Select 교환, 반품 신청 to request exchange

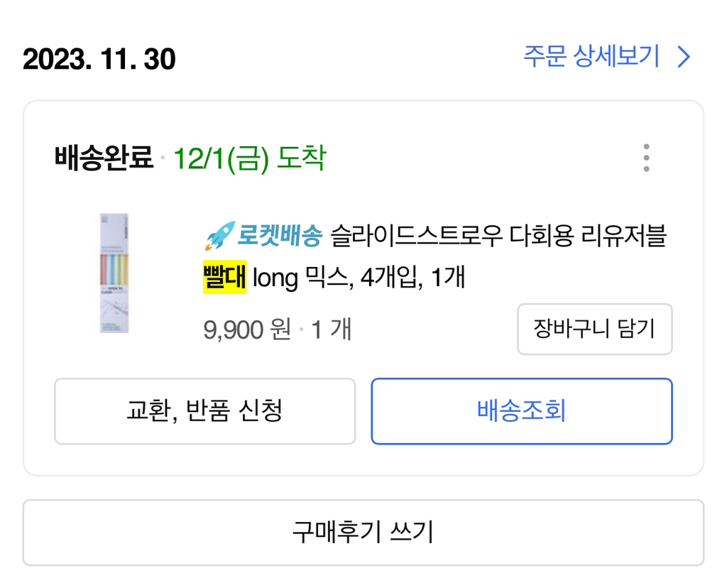click(x=204, y=411)
